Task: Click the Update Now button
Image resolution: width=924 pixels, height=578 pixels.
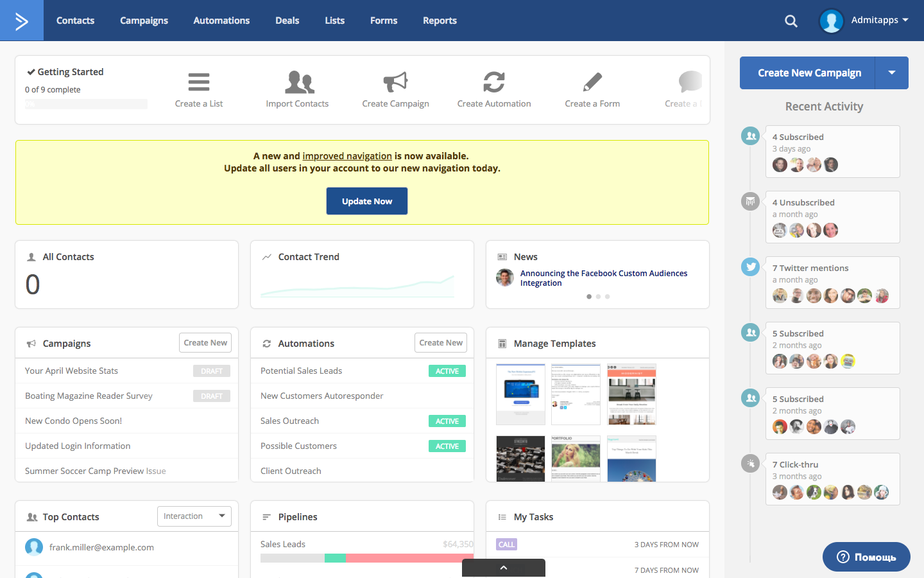Action: [x=367, y=201]
